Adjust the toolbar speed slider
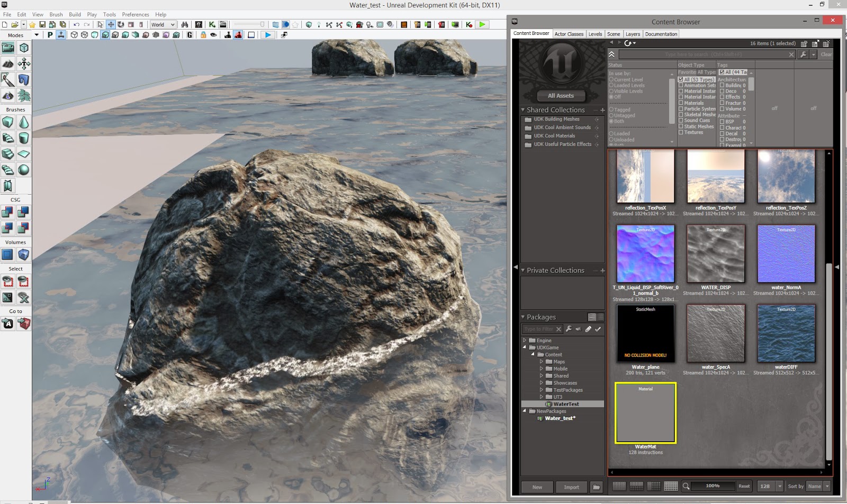847x504 pixels. click(249, 24)
